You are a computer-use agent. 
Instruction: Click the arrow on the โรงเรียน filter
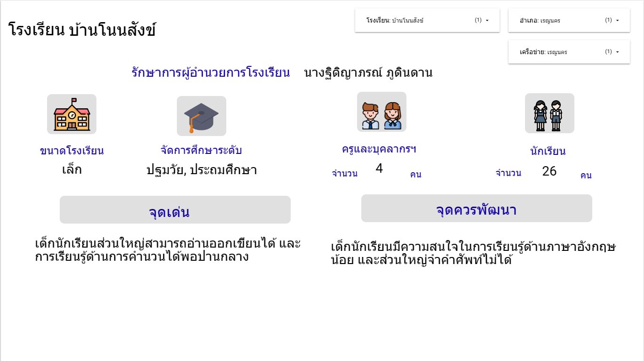pos(487,20)
